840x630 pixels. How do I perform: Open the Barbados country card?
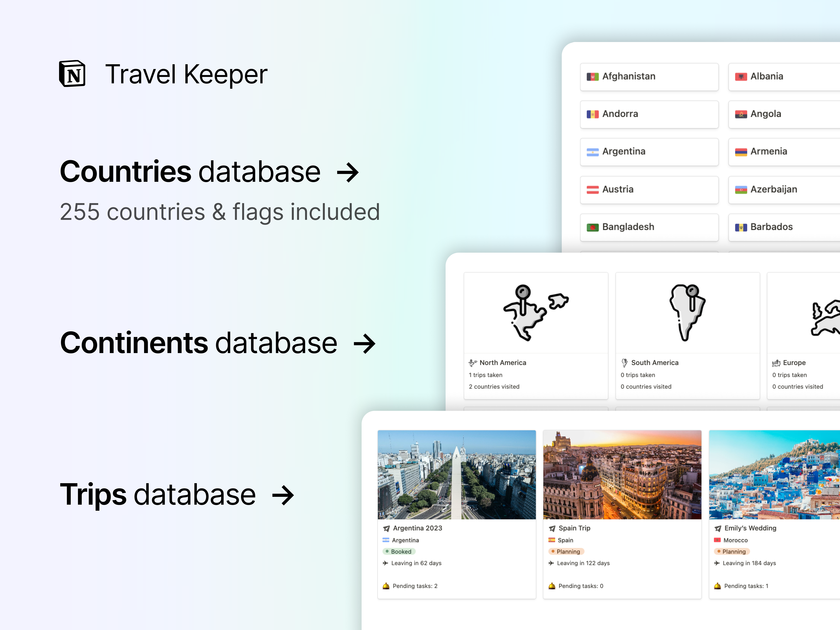784,227
